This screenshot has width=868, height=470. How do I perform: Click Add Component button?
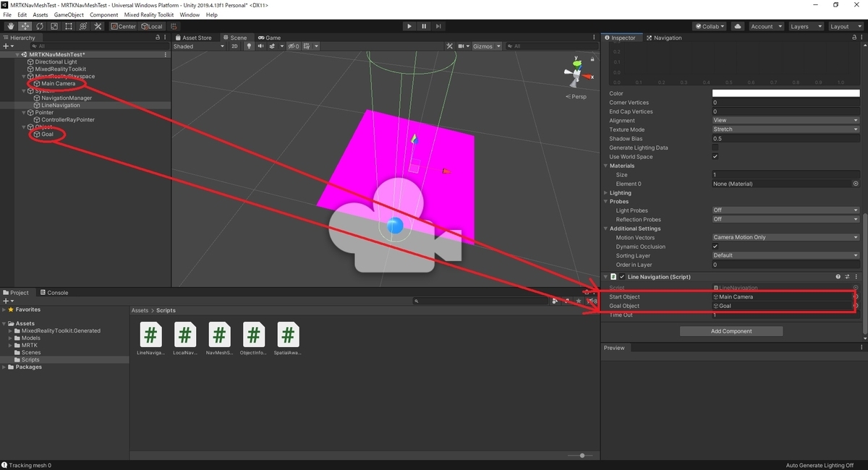[731, 331]
